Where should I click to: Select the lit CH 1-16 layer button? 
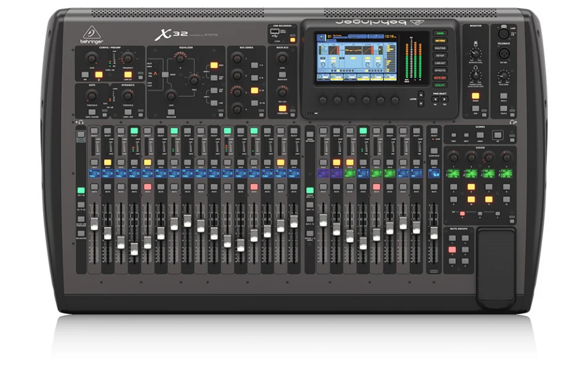coord(81,190)
